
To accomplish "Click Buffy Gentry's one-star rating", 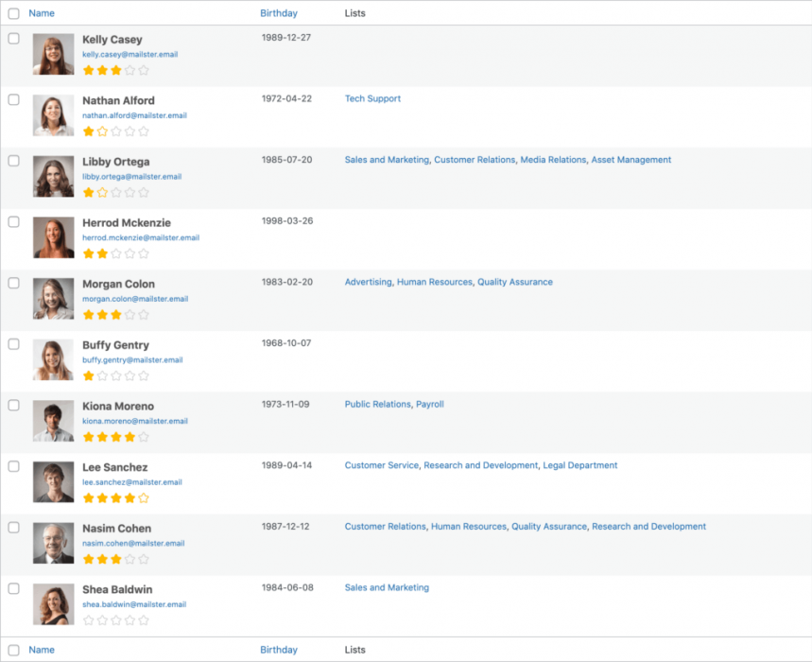I will point(116,375).
